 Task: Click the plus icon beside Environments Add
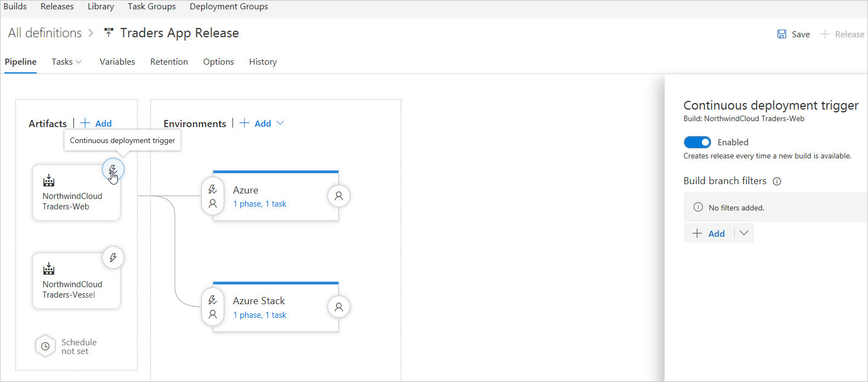245,123
